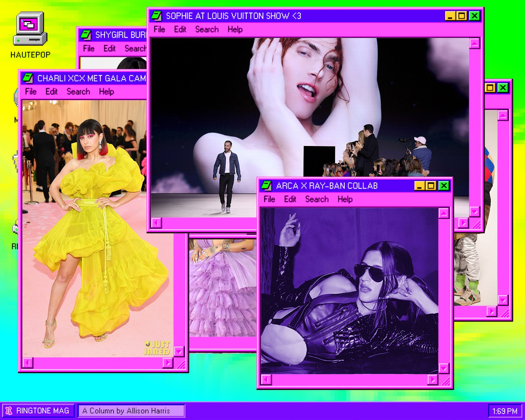Click the notepad icon in the SOPHIE window title bar
Screen dimensions: 525x420
[x=156, y=15]
